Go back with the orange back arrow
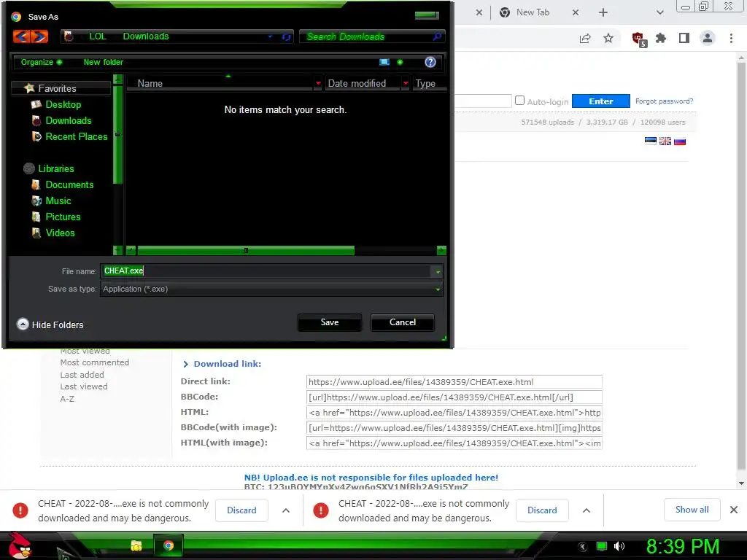Viewport: 747px width, 560px height. (21, 36)
